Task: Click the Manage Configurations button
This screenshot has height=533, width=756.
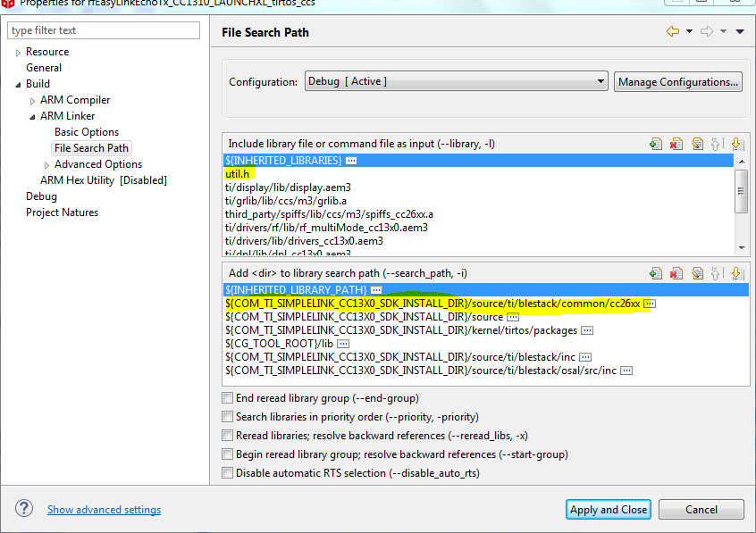Action: click(x=678, y=81)
